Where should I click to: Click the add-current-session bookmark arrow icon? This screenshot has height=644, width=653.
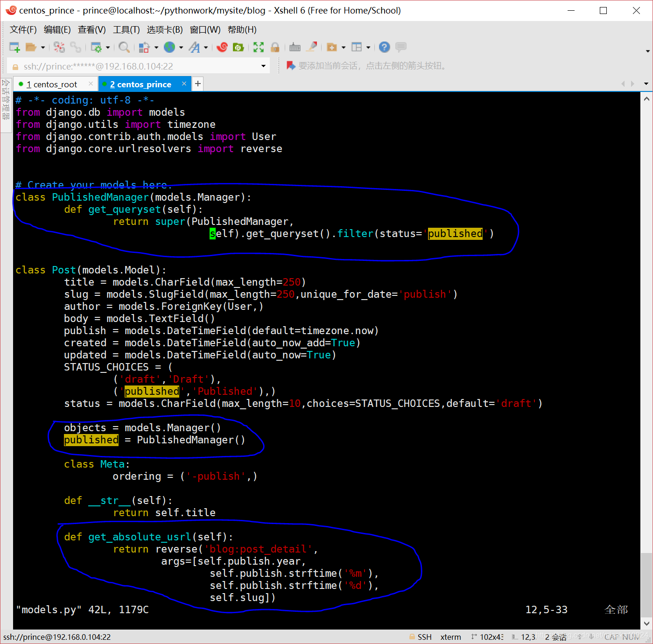pos(291,66)
